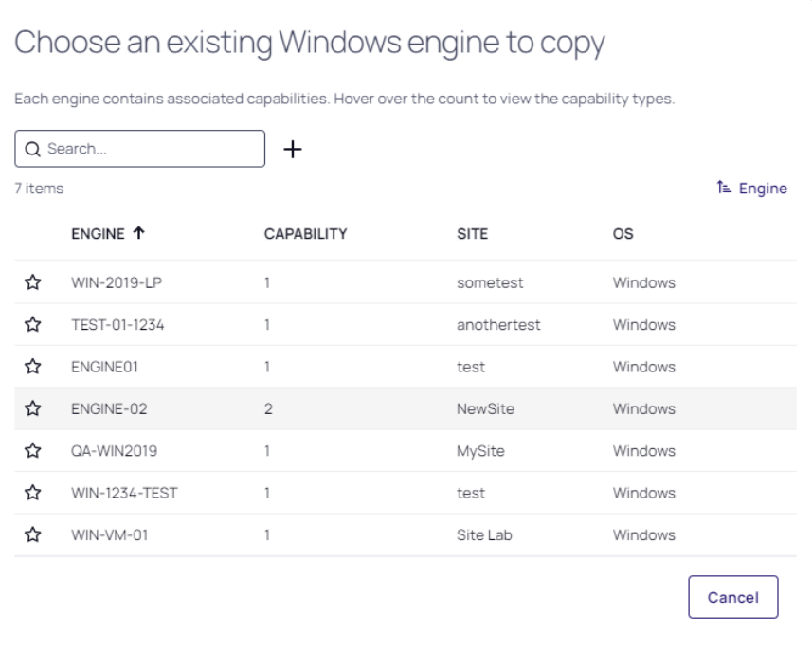Viewport: 812px width, 652px height.
Task: Sort table by Capability column
Action: (305, 234)
